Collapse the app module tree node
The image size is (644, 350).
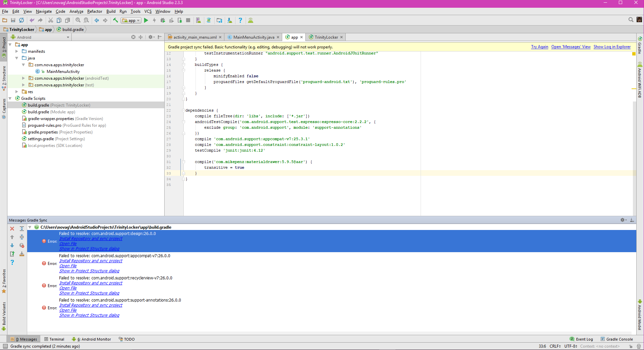click(x=10, y=45)
